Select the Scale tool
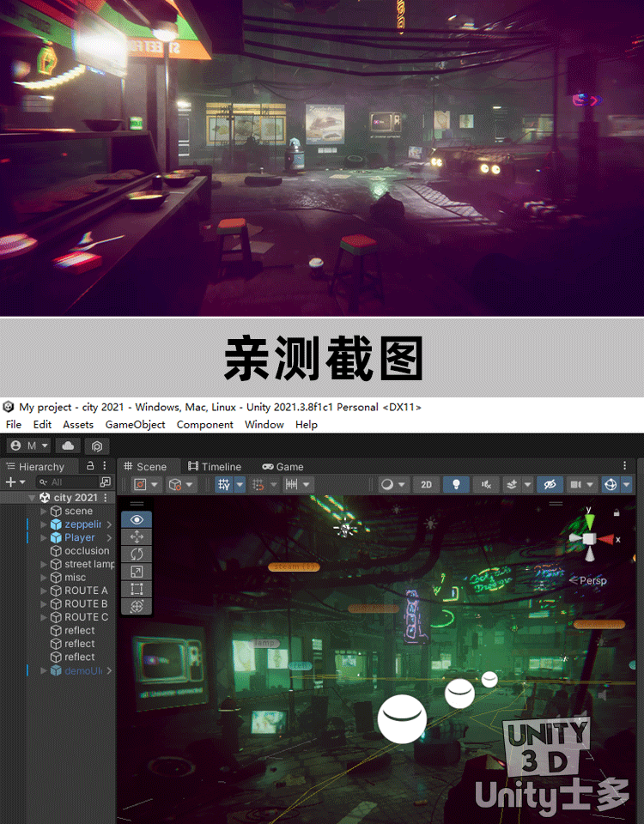 point(137,572)
